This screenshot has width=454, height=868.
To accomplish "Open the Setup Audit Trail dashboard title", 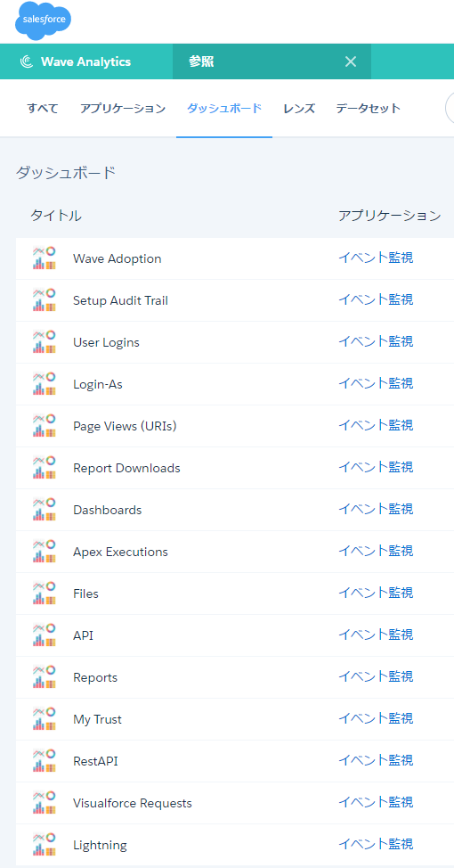I will click(120, 300).
